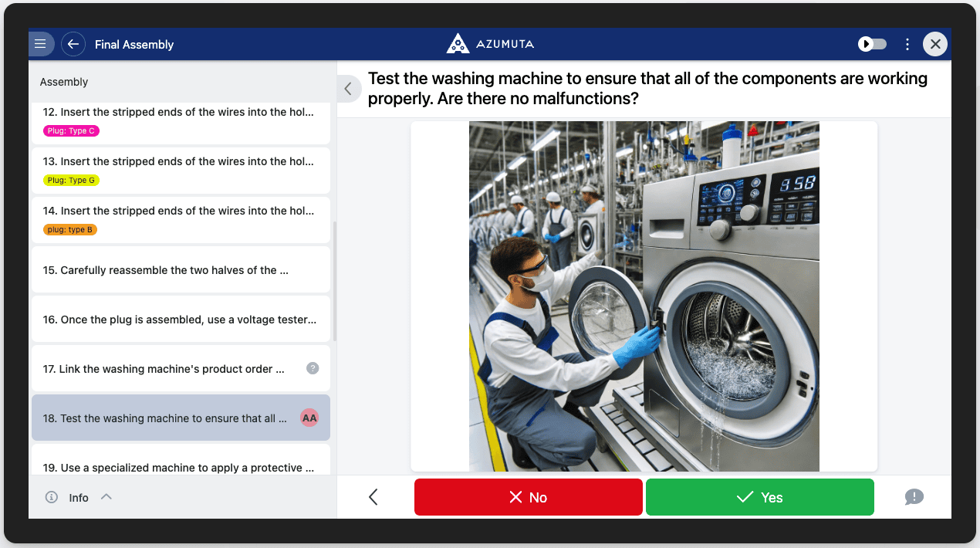The height and width of the screenshot is (548, 980).
Task: Click the yellow Plug: Type G tag
Action: (72, 181)
